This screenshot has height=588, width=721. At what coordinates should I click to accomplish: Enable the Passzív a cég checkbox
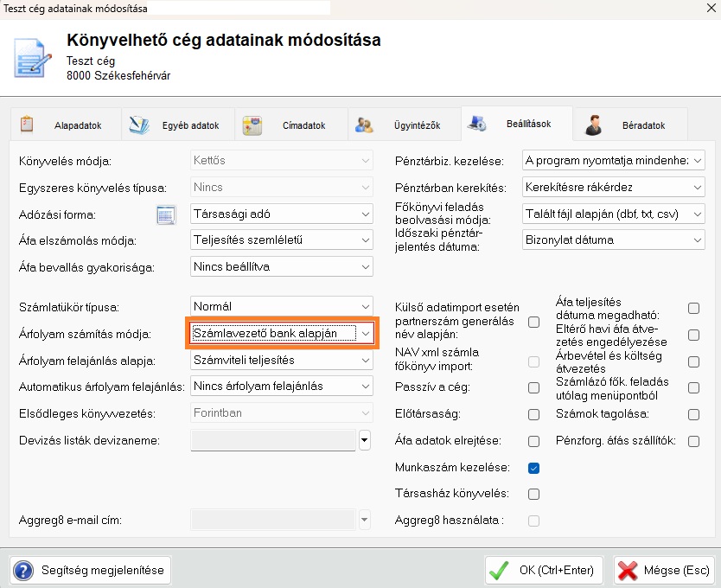tap(533, 388)
